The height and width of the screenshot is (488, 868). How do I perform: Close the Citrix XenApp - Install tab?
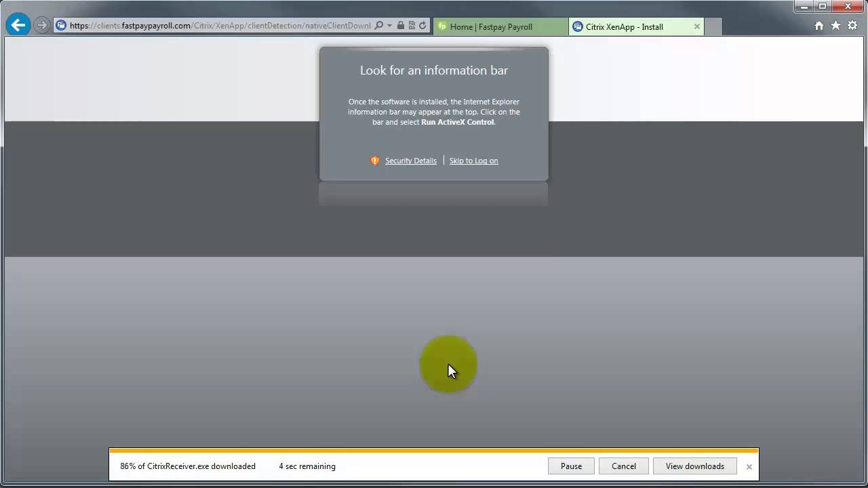click(696, 26)
